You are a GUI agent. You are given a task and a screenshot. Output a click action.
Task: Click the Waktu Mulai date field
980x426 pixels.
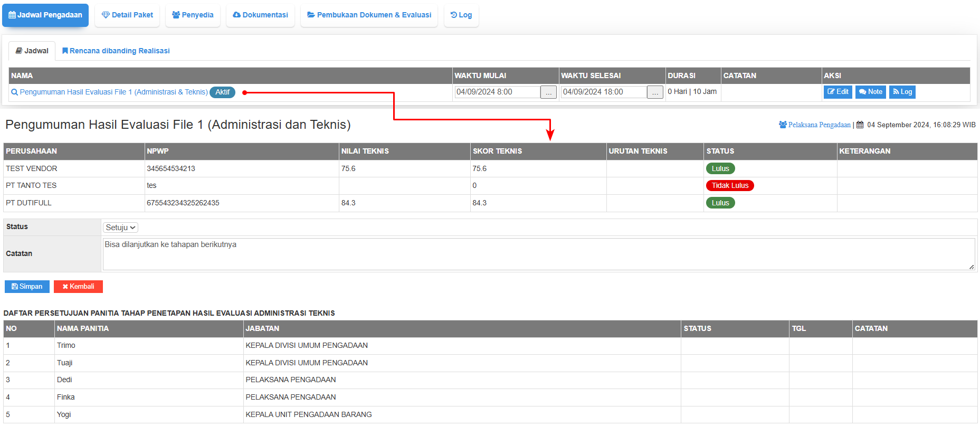(x=497, y=92)
